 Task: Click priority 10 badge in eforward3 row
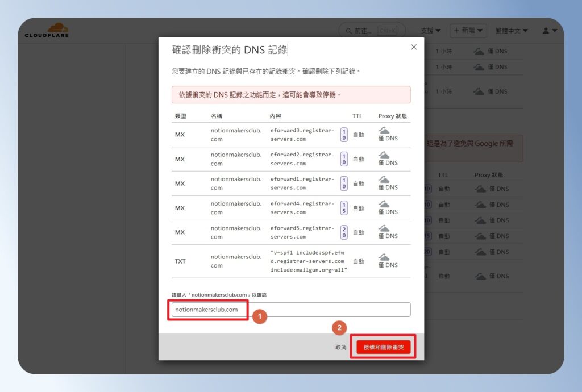[x=344, y=135]
